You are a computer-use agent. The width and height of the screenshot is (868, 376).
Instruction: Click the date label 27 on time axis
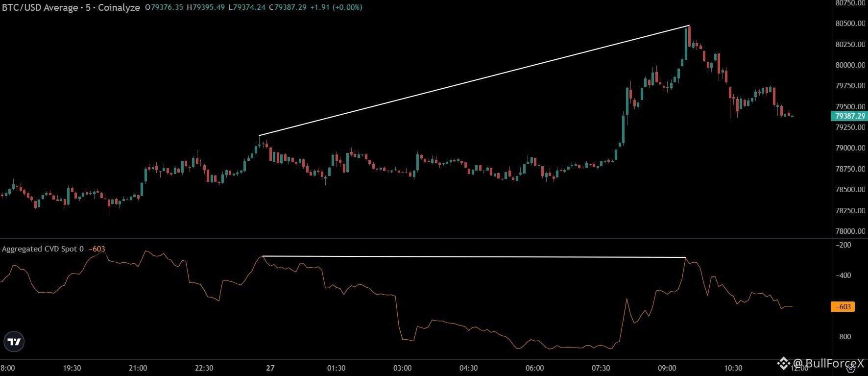point(270,368)
